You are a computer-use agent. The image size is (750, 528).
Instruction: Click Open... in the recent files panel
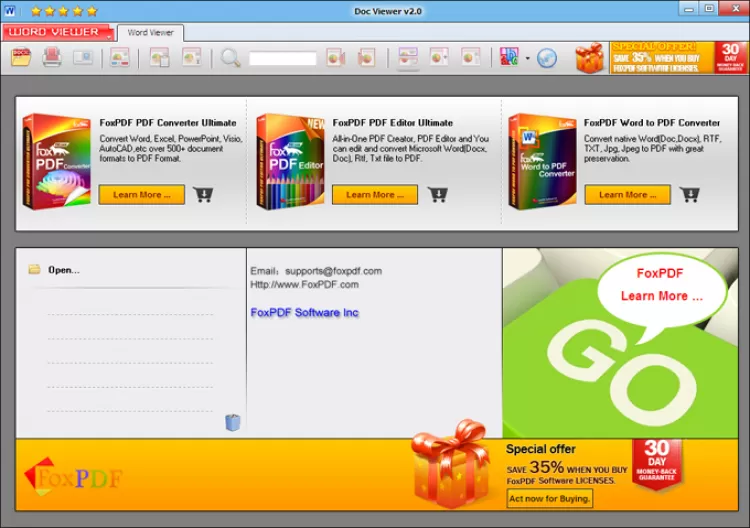tap(64, 270)
